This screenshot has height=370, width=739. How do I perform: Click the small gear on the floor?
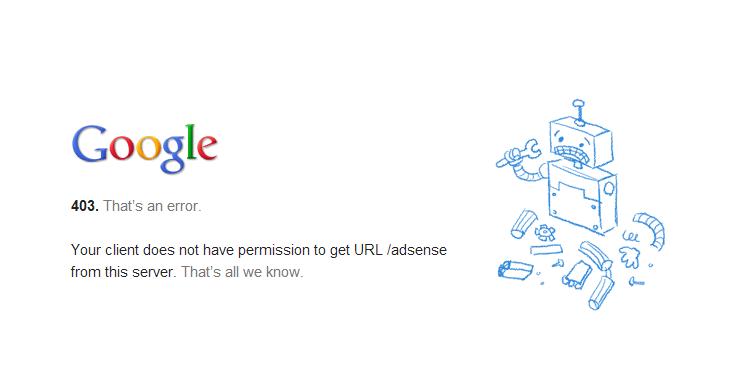click(545, 232)
